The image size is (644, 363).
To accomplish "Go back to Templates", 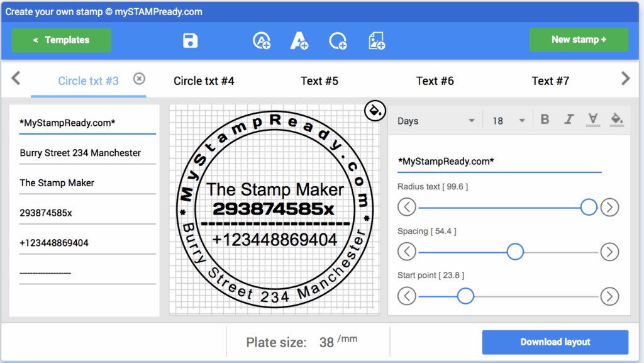I will point(61,40).
